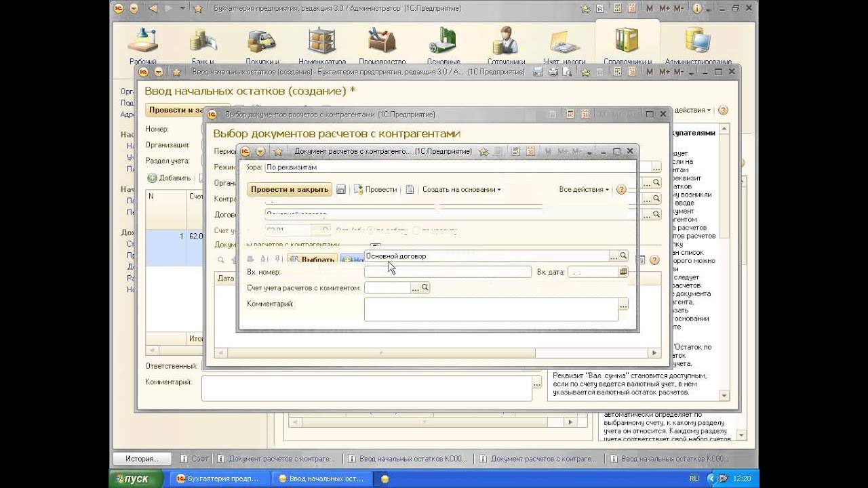Click the Выбрать button in the Выбор документов window
The width and height of the screenshot is (868, 488).
click(x=313, y=260)
